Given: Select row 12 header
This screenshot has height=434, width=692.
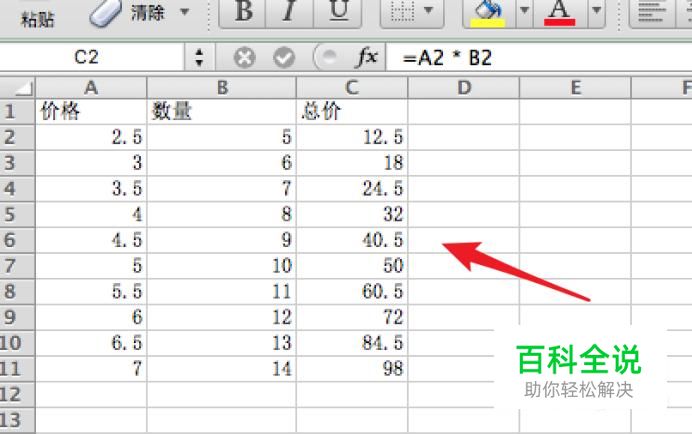Looking at the screenshot, I should click(x=17, y=394).
